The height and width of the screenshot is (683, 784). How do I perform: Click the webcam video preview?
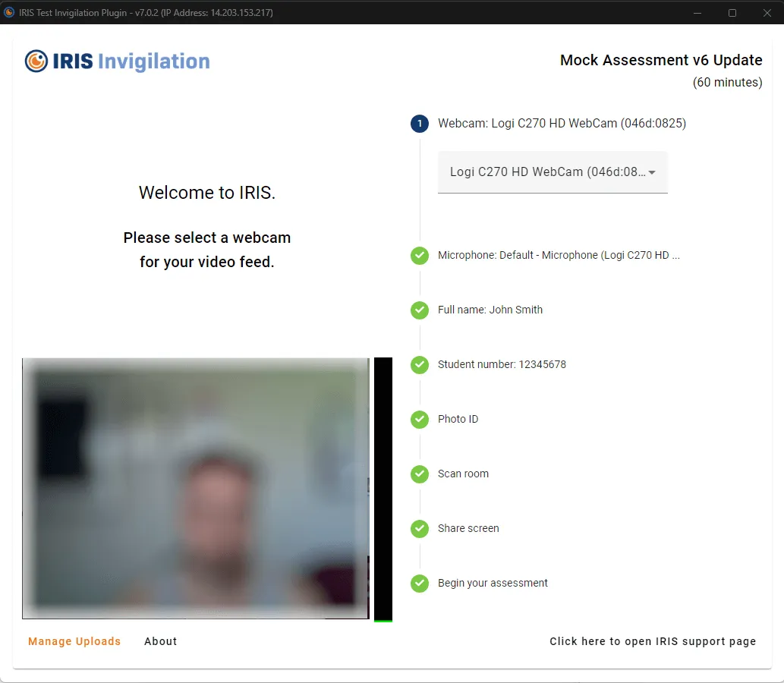tap(196, 488)
